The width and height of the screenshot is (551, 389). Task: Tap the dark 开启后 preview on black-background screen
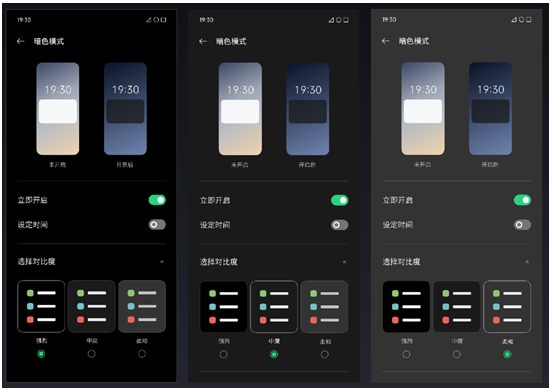click(x=125, y=109)
